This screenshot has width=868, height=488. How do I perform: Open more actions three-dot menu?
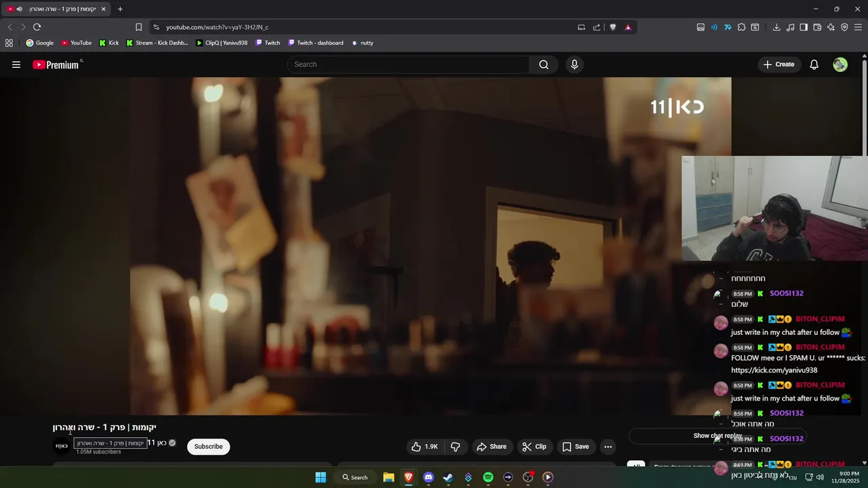tap(608, 447)
